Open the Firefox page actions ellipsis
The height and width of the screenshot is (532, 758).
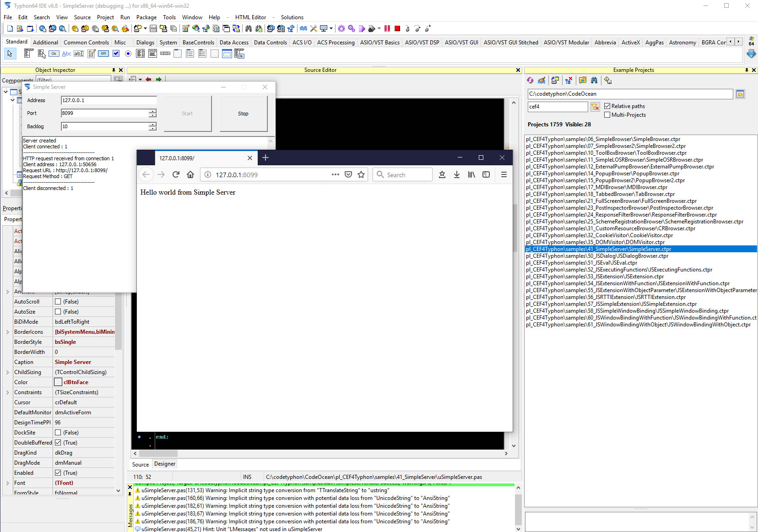click(336, 174)
